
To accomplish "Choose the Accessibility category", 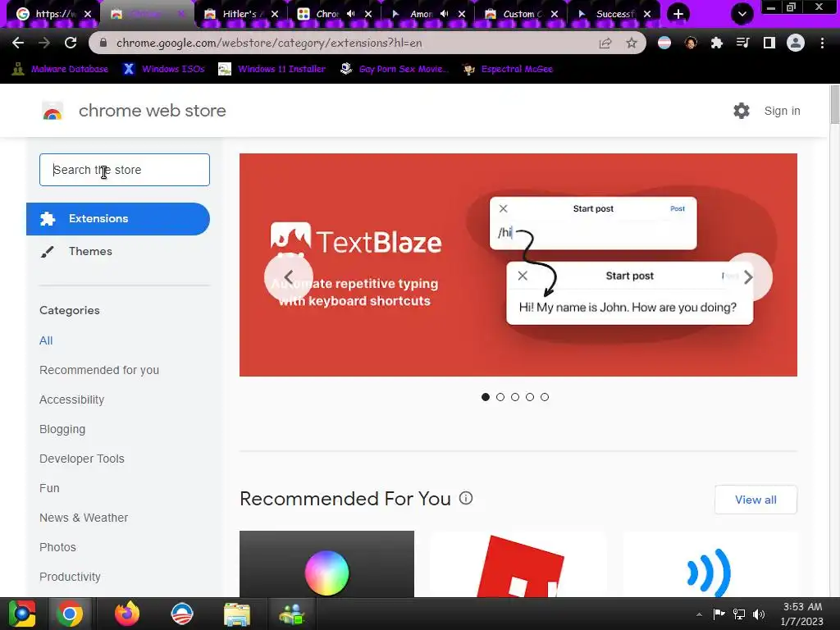I will 72,399.
